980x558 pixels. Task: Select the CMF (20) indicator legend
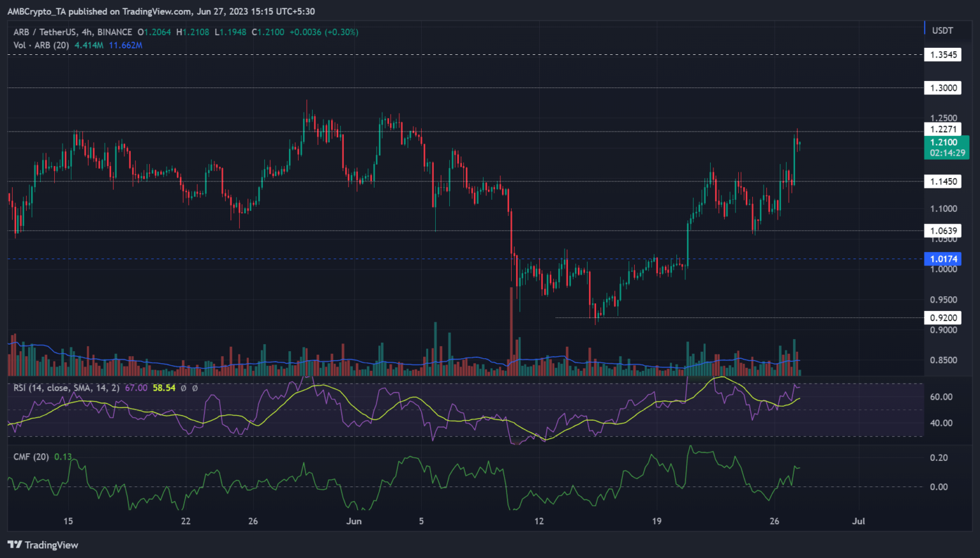(31, 457)
